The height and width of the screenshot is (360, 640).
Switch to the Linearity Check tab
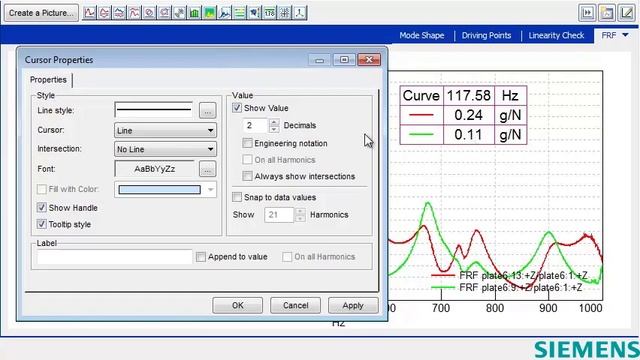click(556, 36)
